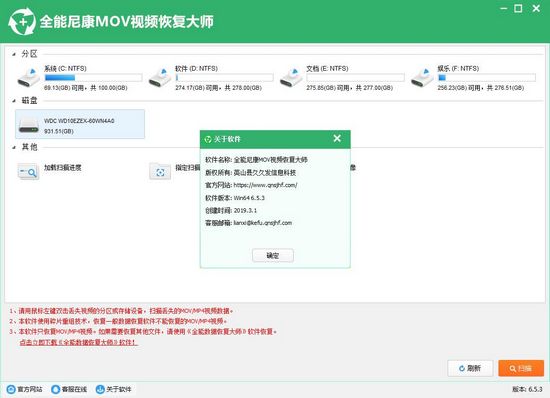
Task: Select the WDC WD10EZEX disk icon
Action: [x=29, y=125]
